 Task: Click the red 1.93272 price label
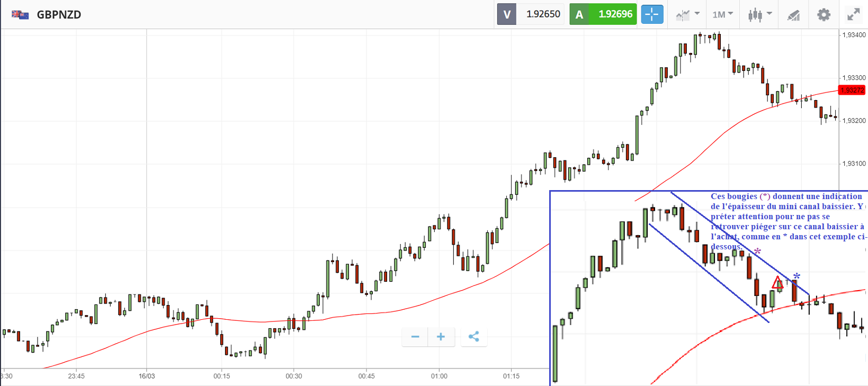pyautogui.click(x=852, y=90)
